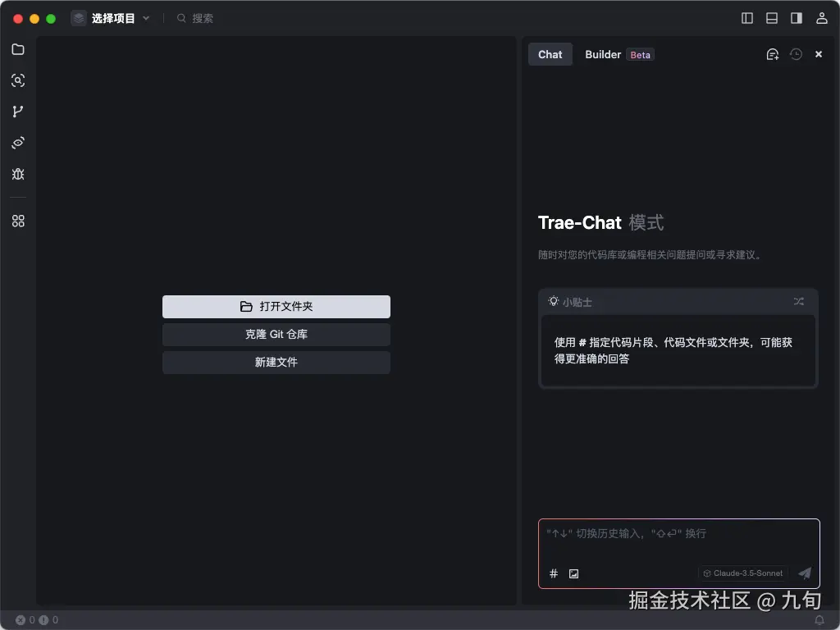Open the user account icon
This screenshot has width=840, height=630.
click(822, 18)
